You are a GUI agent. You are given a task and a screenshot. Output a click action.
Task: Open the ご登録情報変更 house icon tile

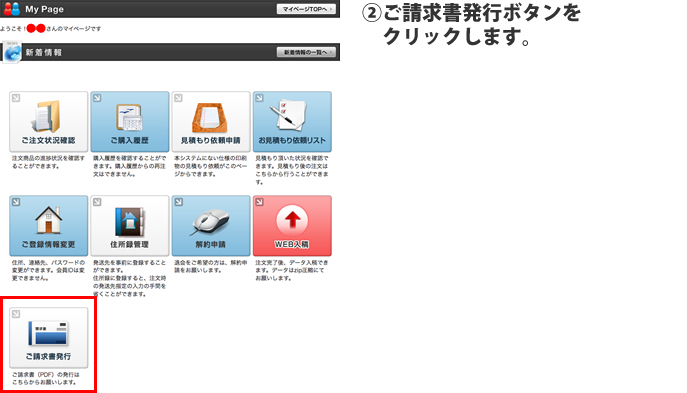[49, 226]
